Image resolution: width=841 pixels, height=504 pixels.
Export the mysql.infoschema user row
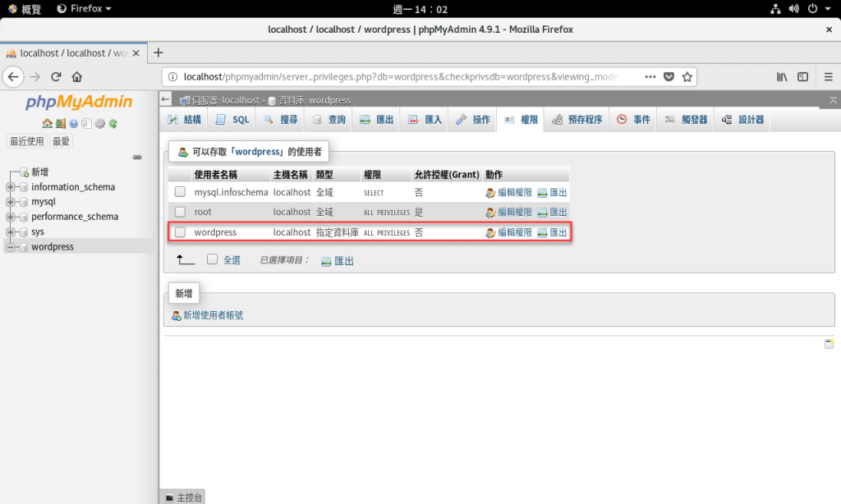tap(552, 192)
